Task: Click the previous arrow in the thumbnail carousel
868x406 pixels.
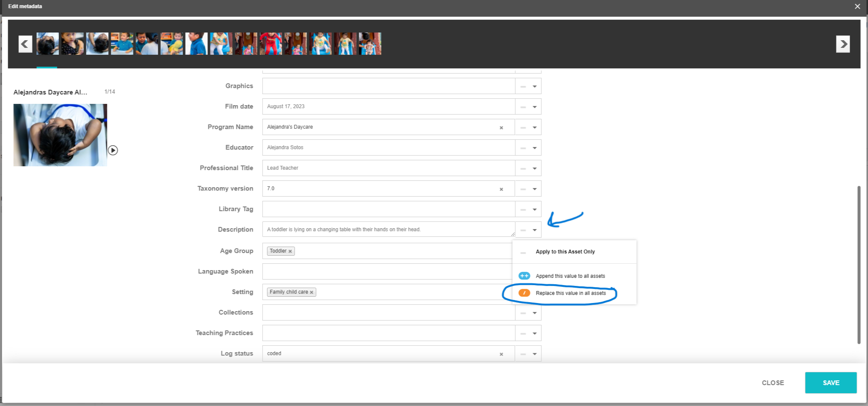Action: (x=25, y=44)
